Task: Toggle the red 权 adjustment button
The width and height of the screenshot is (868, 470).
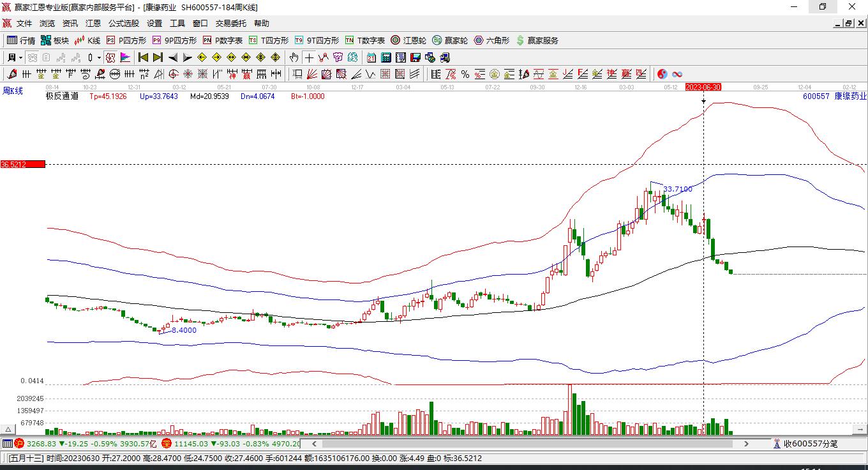Action: [x=110, y=57]
